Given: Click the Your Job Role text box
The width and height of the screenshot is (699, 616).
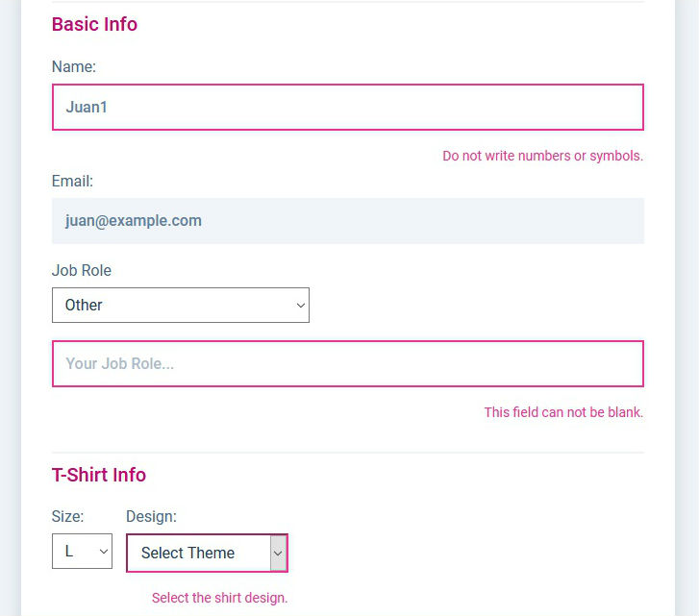Looking at the screenshot, I should (x=347, y=364).
